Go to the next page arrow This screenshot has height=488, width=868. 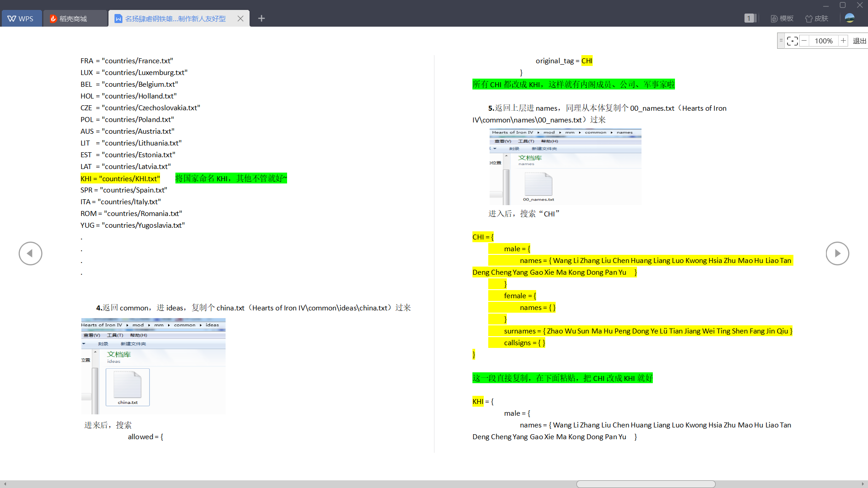pyautogui.click(x=837, y=253)
